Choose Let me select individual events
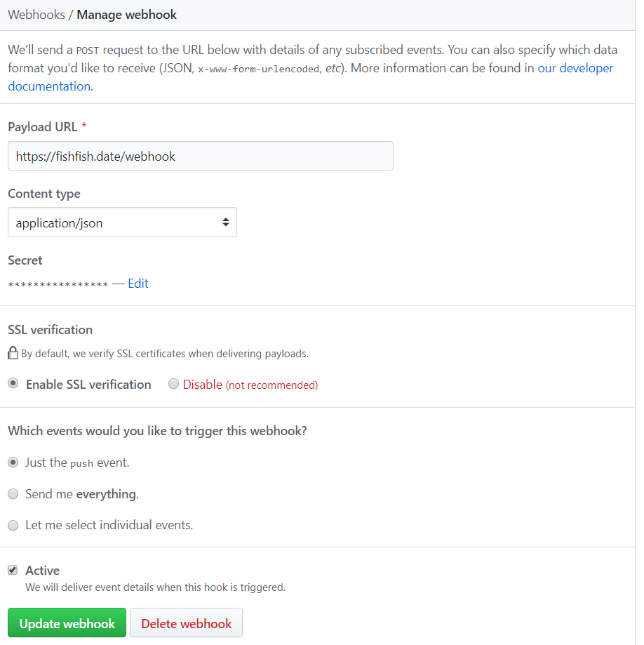The height and width of the screenshot is (645, 644). tap(13, 525)
